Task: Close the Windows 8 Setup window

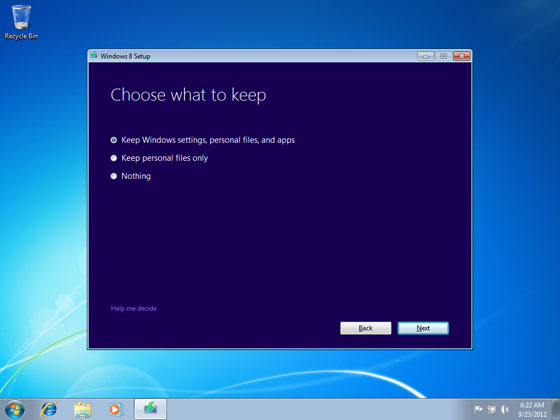Action: pos(462,56)
